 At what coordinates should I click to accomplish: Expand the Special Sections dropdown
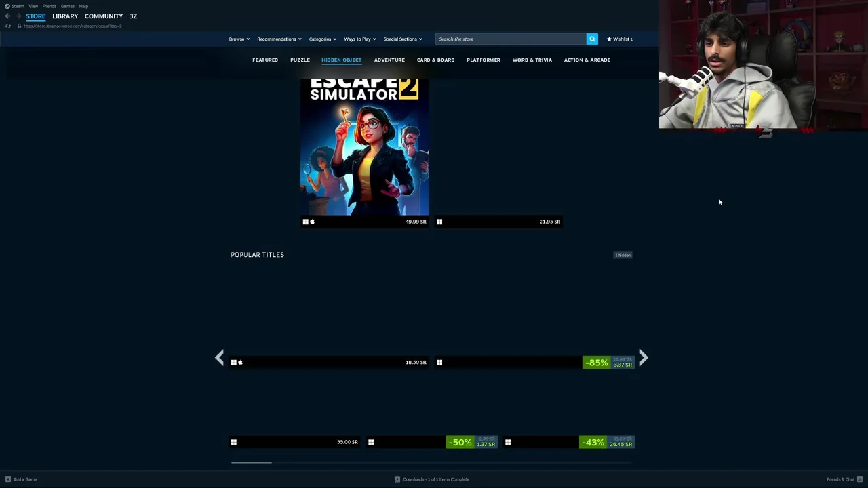403,39
